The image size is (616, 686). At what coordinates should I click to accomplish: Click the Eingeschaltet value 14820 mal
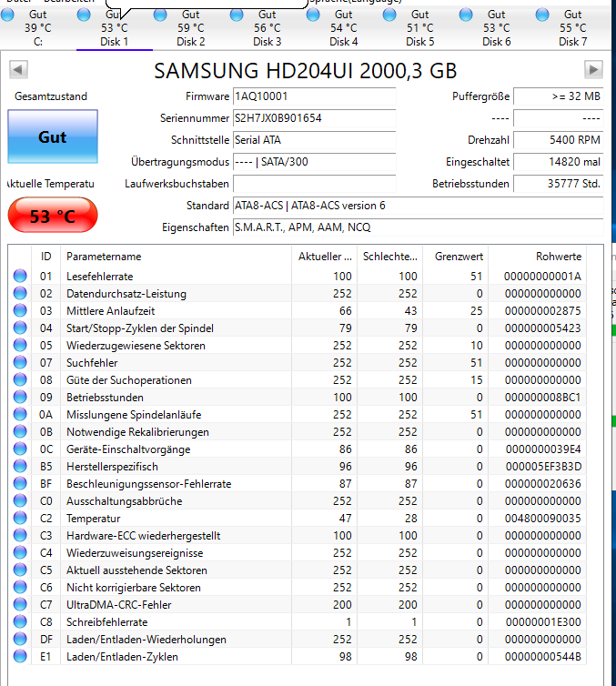559,162
